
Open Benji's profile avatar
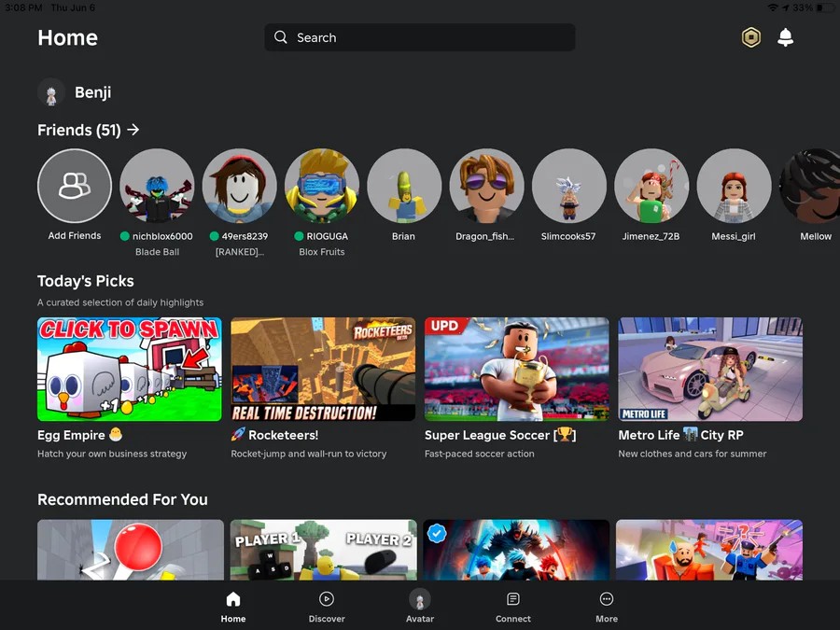[x=51, y=92]
